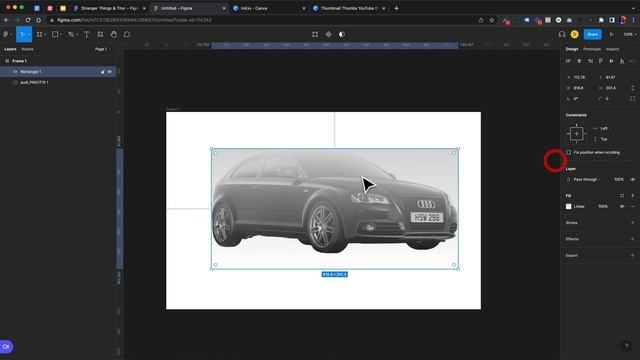
Task: Click the yellow user avatar
Action: click(575, 35)
